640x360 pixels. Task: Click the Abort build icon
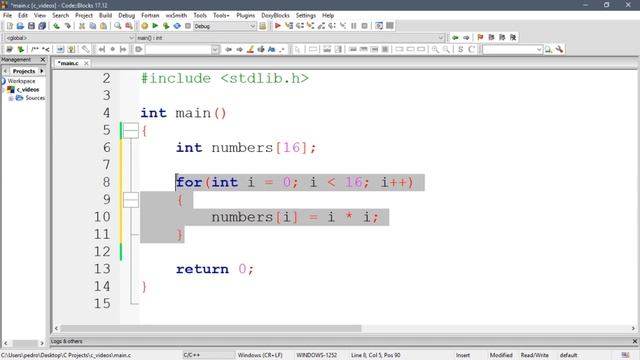tap(188, 26)
